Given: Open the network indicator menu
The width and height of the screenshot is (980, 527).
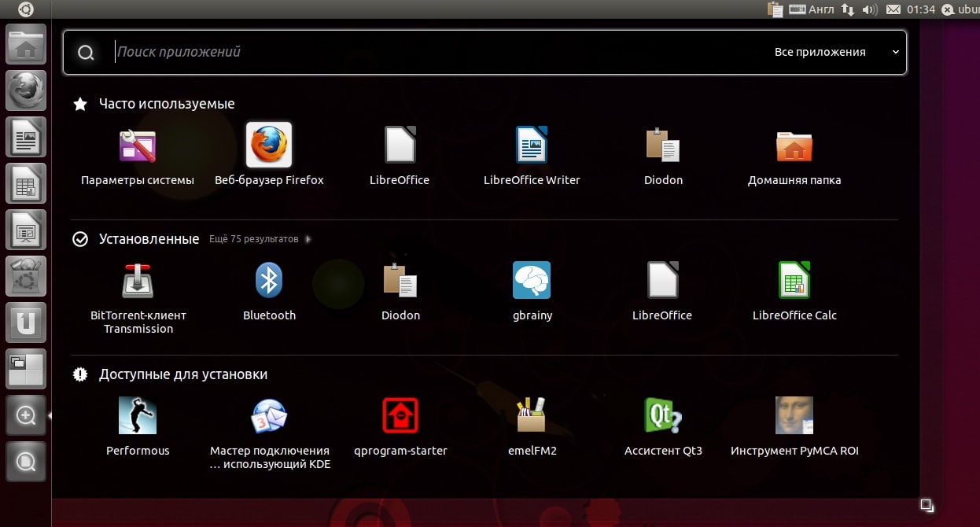Looking at the screenshot, I should pyautogui.click(x=848, y=9).
